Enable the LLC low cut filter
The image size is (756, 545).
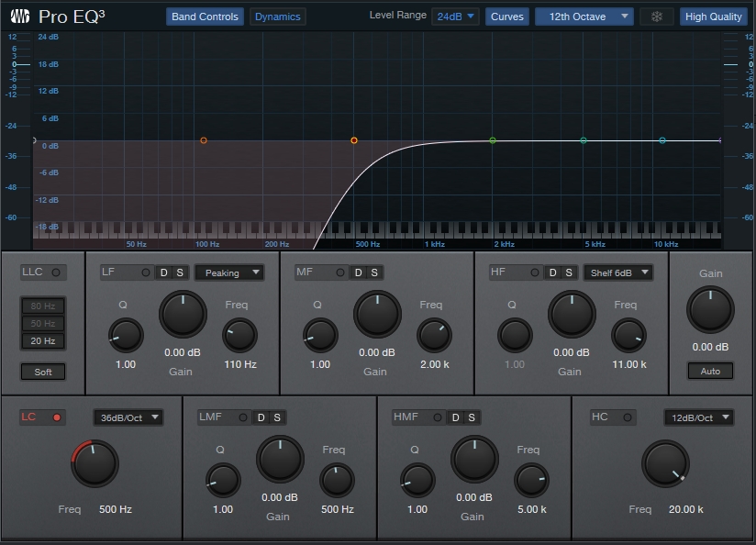click(56, 272)
